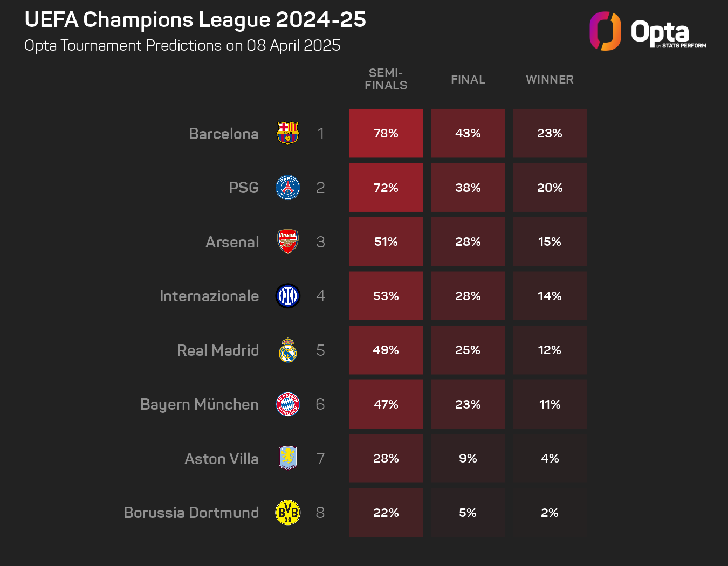The image size is (728, 566).
Task: Click the Barcelona team name
Action: [224, 134]
